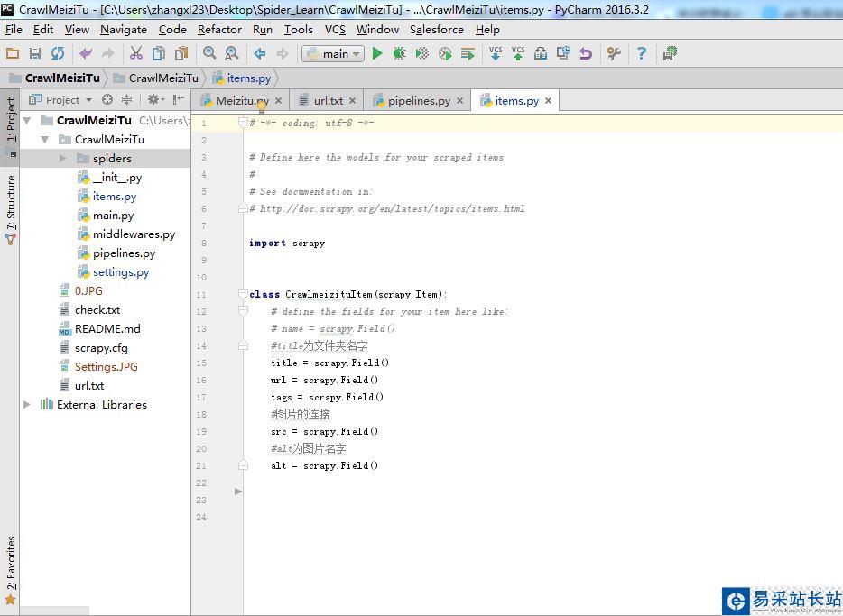The width and height of the screenshot is (843, 616).
Task: Switch to the url.txt editor tab
Action: click(328, 100)
